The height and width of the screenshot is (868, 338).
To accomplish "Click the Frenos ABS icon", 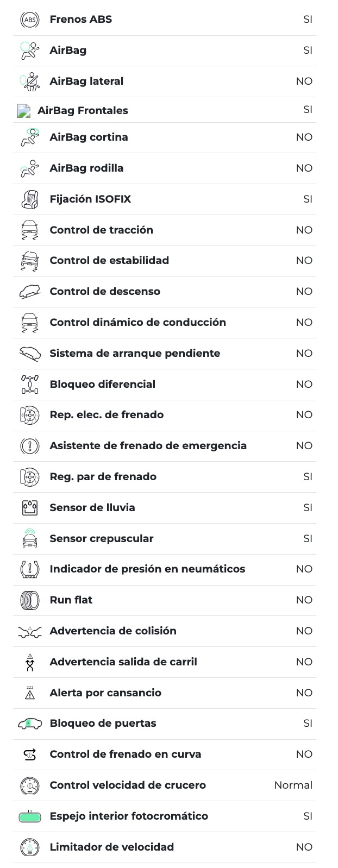I will click(29, 20).
